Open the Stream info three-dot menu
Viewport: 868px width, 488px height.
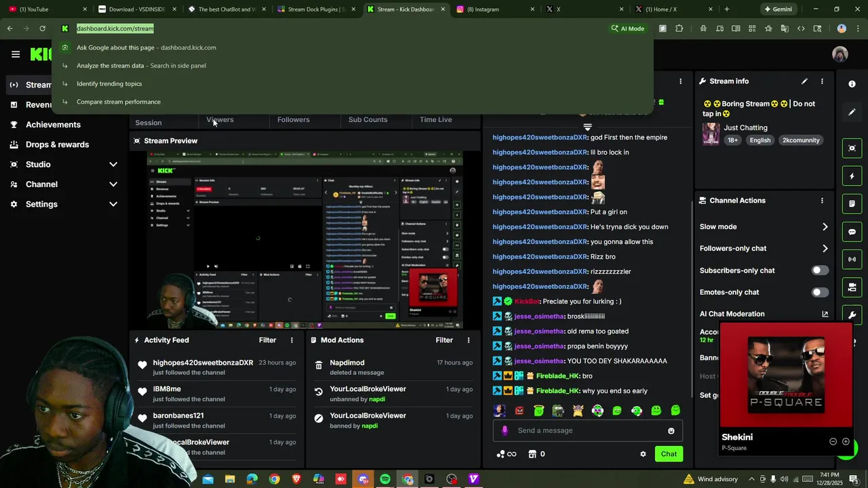coord(822,81)
